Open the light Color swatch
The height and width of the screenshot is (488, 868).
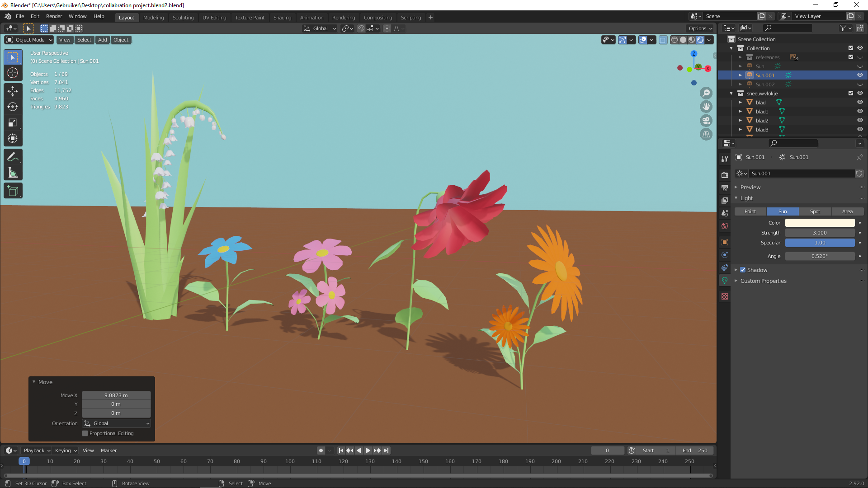(x=819, y=223)
